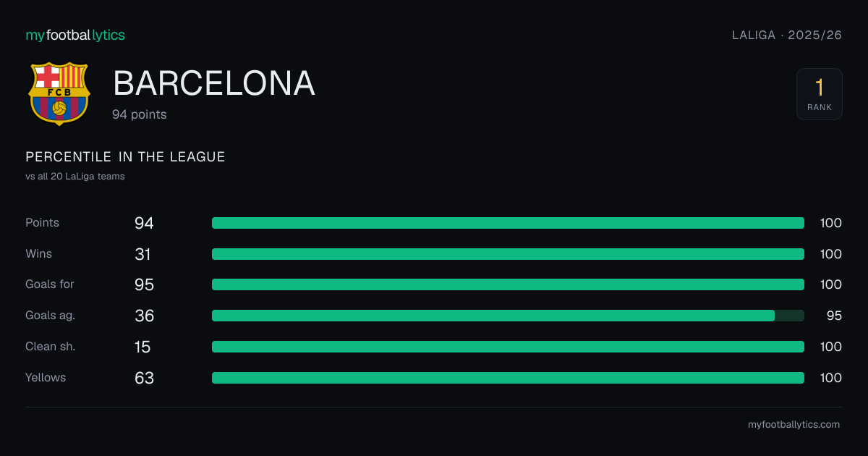Viewport: 868px width, 456px height.
Task: Click the Yellows percentile bar
Action: coord(508,378)
